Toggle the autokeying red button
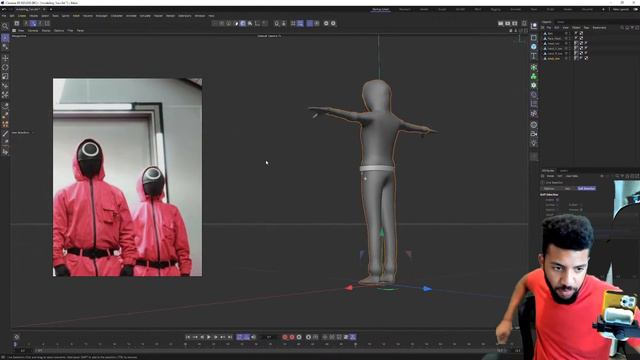The image size is (640, 360). (x=292, y=337)
